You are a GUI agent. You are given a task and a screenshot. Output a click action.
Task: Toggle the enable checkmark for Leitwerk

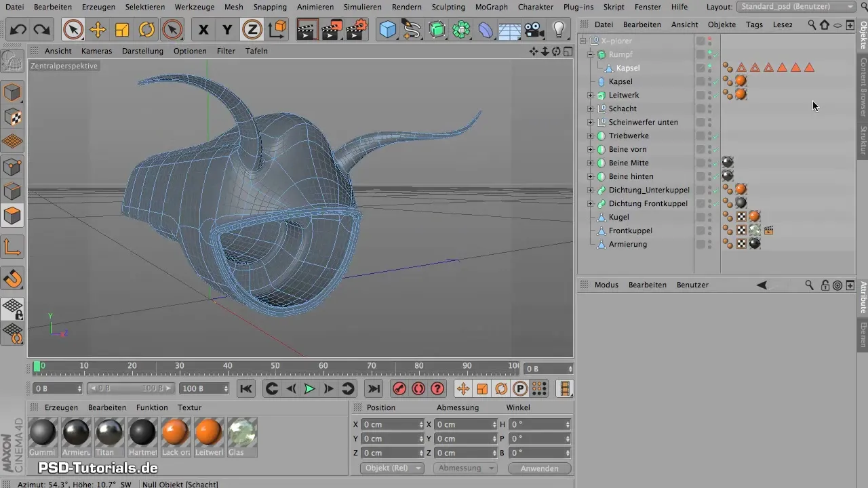click(x=715, y=96)
